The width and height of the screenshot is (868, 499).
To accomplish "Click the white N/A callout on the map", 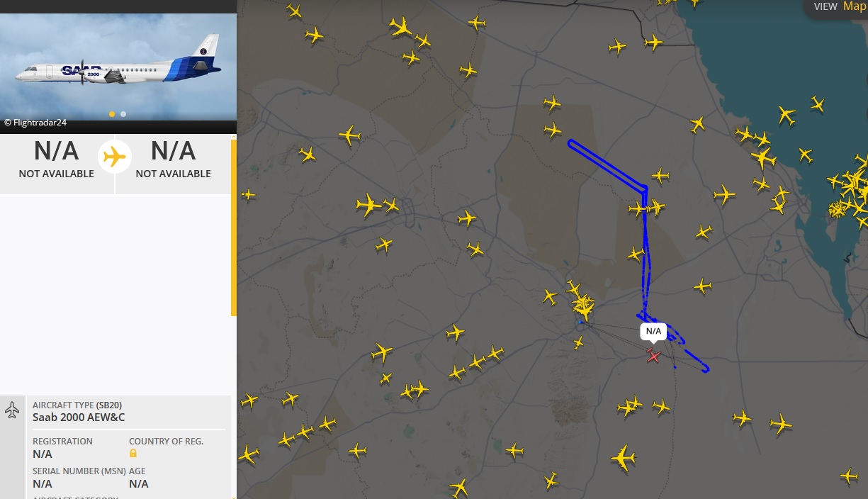I will coord(653,331).
